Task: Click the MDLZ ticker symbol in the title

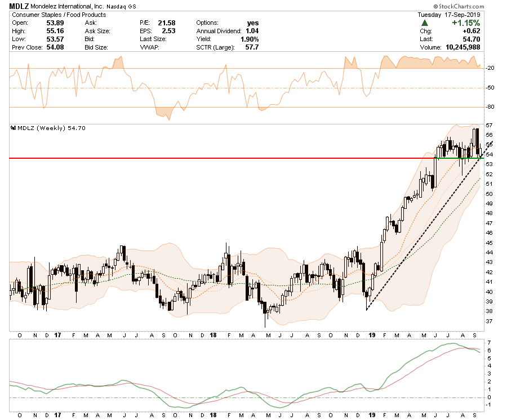Action: (x=19, y=6)
